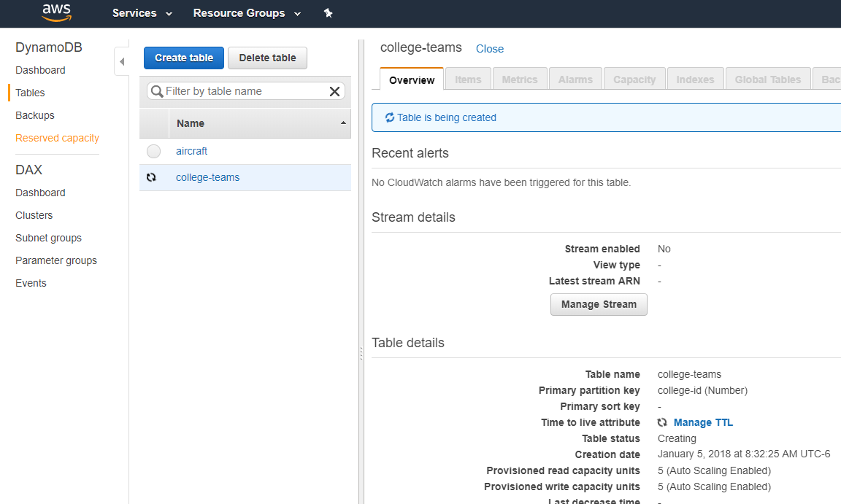Click the refresh icon beside Table is being created
Screen dimensions: 841x504
pyautogui.click(x=390, y=117)
